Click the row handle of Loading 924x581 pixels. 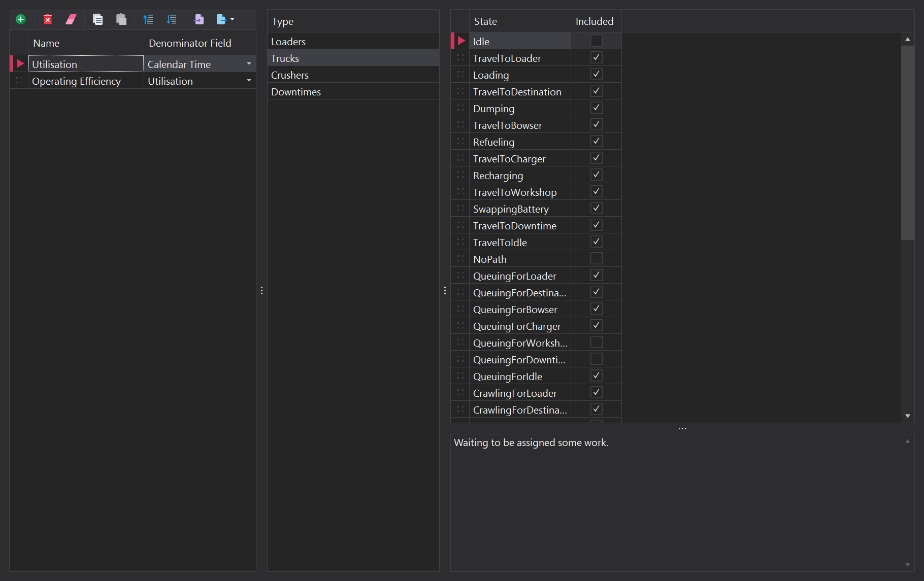(x=460, y=75)
